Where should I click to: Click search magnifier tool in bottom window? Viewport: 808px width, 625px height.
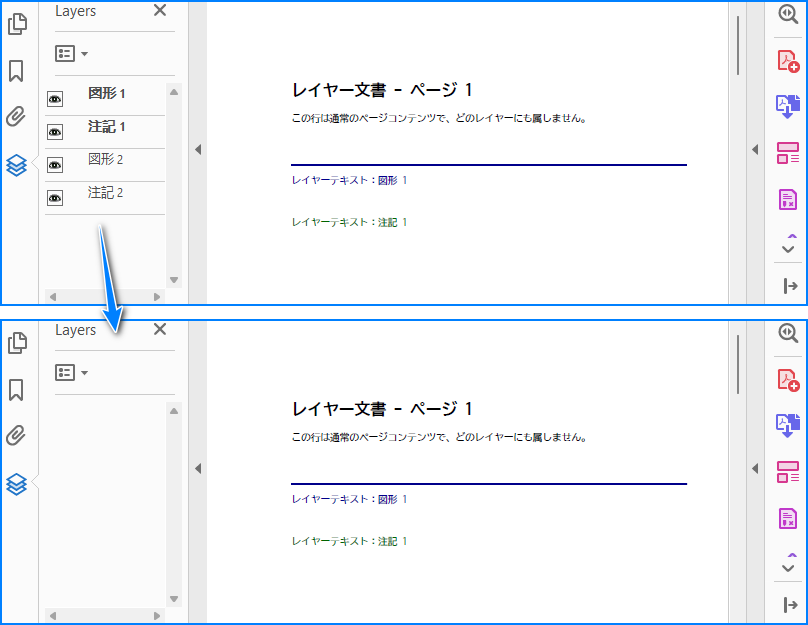point(788,333)
